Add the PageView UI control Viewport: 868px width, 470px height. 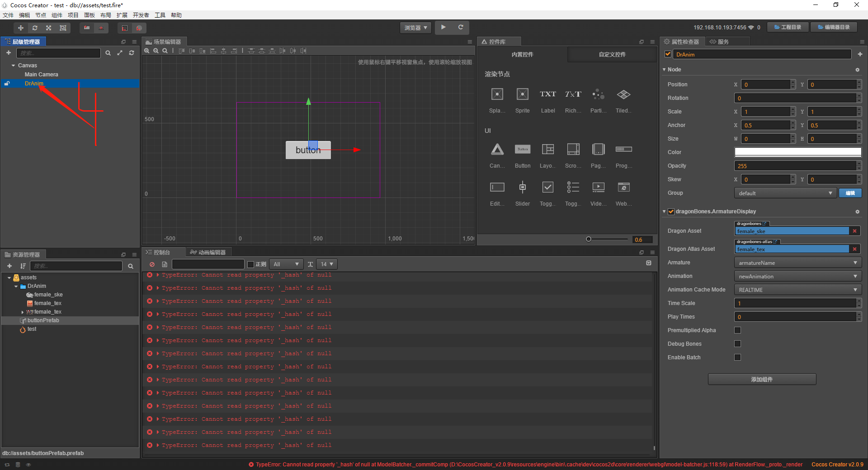pyautogui.click(x=599, y=155)
